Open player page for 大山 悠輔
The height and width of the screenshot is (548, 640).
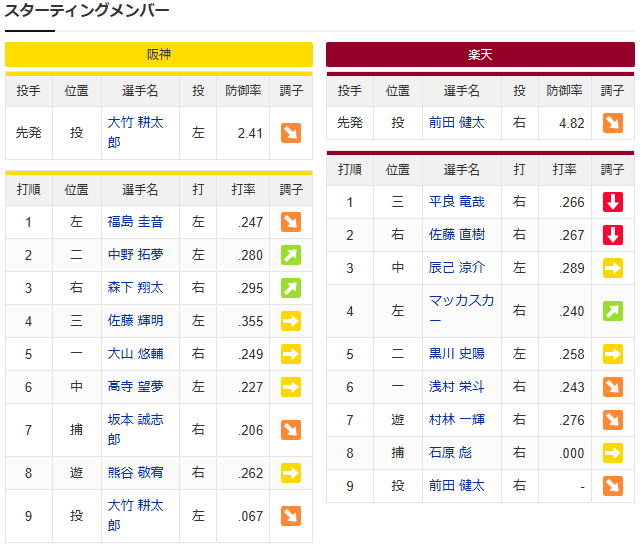[x=136, y=354]
